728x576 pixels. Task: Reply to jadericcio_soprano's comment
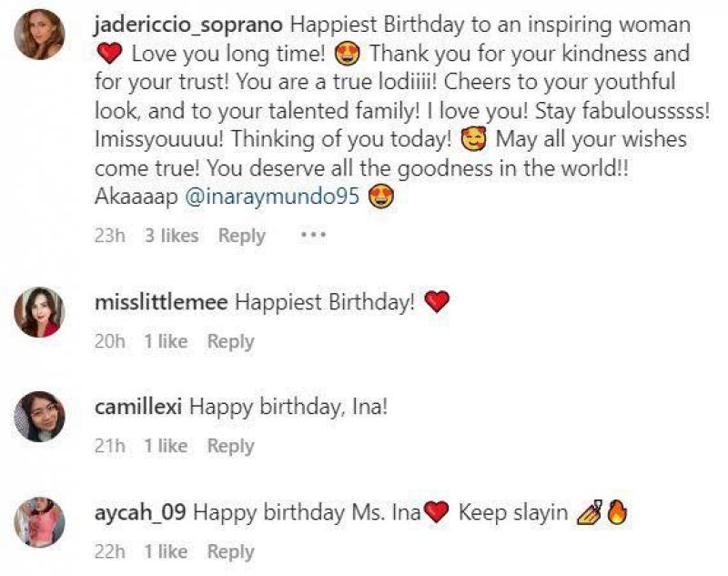click(x=241, y=236)
